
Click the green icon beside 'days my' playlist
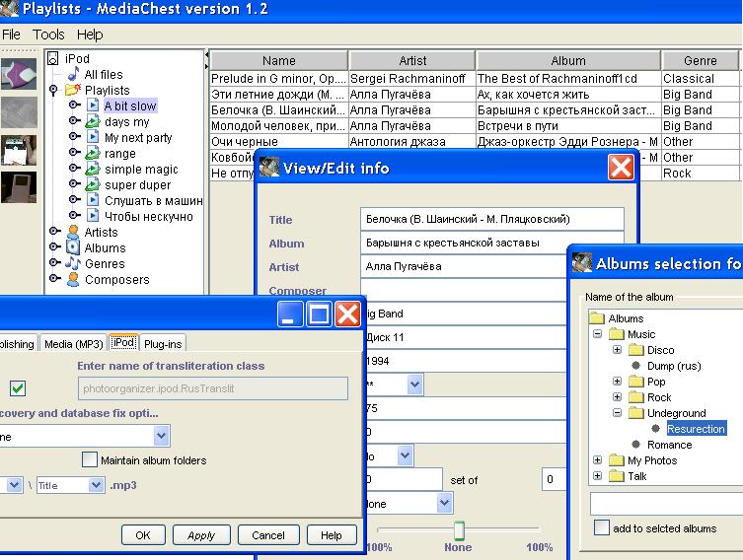click(93, 122)
